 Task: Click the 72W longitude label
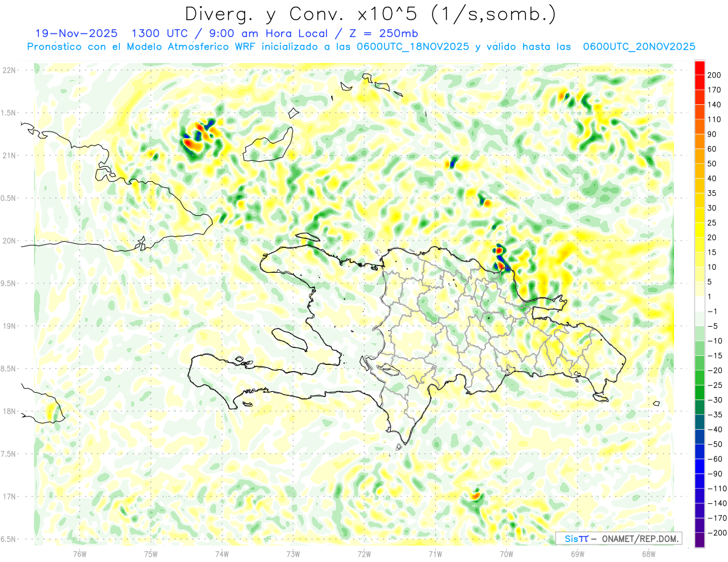pos(364,554)
